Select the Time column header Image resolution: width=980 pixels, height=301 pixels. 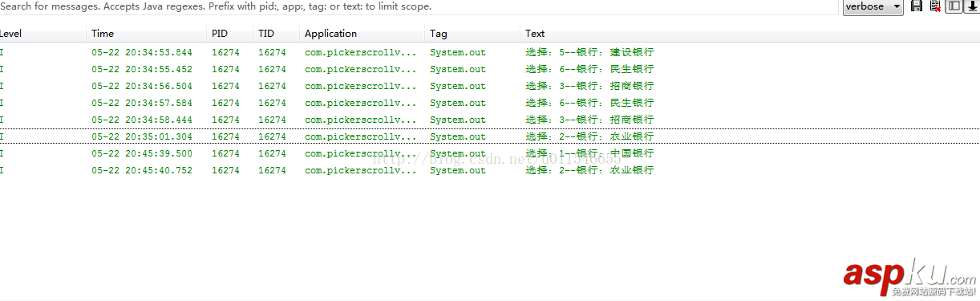coord(147,34)
